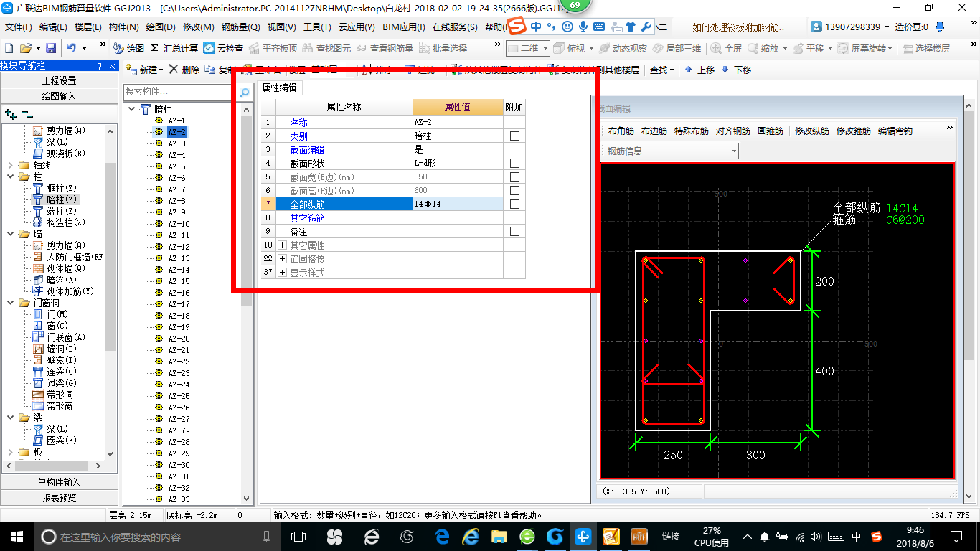This screenshot has width=980, height=551.
Task: Toggle 附加 checkbox for 截面高(H边) row
Action: point(514,190)
